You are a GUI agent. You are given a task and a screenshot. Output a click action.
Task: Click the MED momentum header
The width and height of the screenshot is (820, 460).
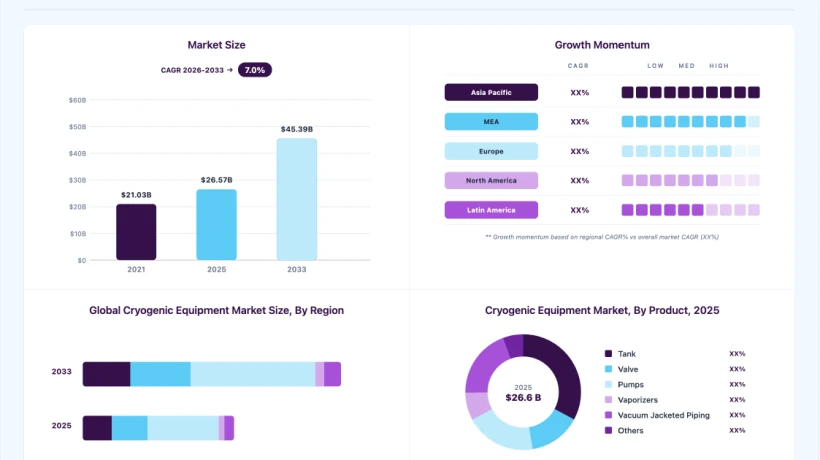tap(687, 66)
